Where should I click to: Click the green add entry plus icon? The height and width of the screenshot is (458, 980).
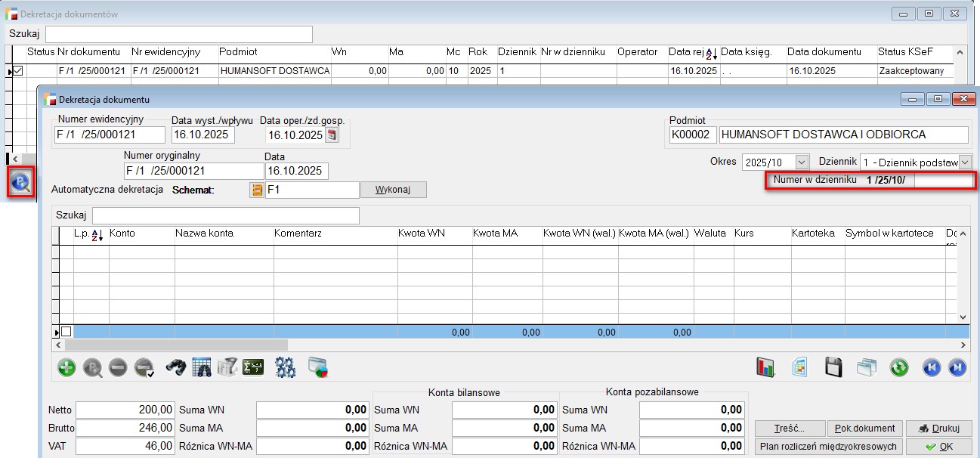pyautogui.click(x=67, y=368)
